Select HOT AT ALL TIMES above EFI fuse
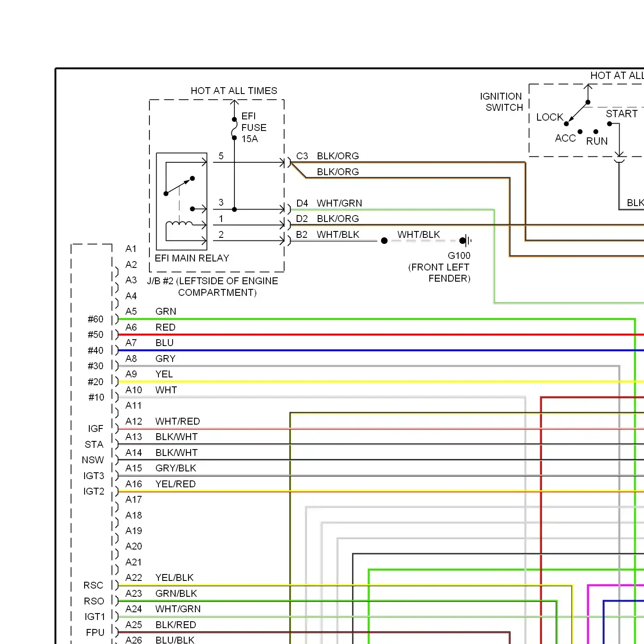Image resolution: width=644 pixels, height=644 pixels. [234, 91]
